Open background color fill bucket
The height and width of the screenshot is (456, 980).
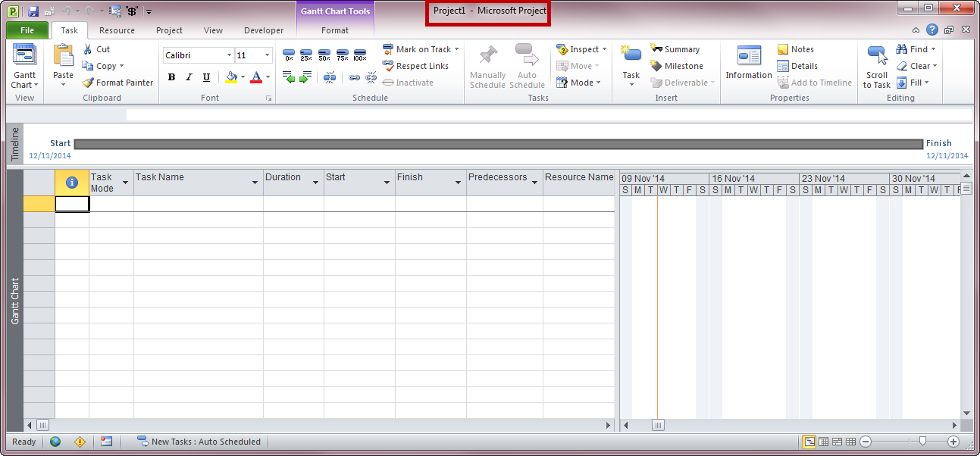(232, 77)
